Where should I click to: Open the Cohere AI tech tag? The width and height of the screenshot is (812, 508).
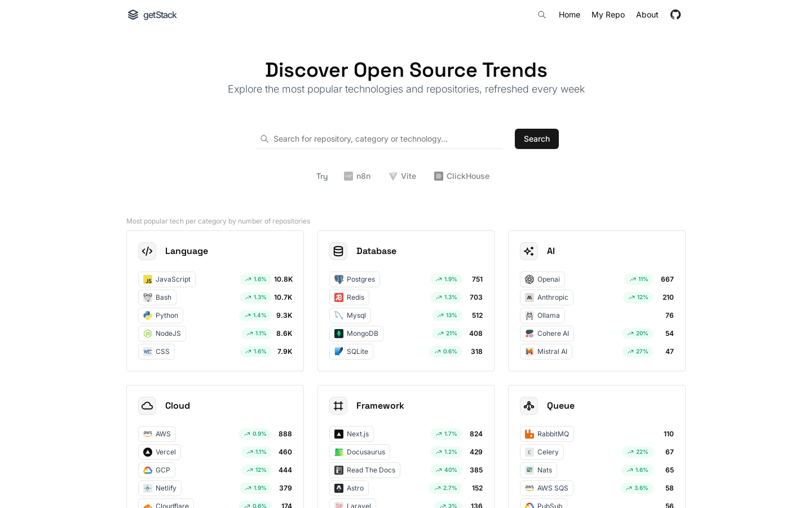coord(547,334)
